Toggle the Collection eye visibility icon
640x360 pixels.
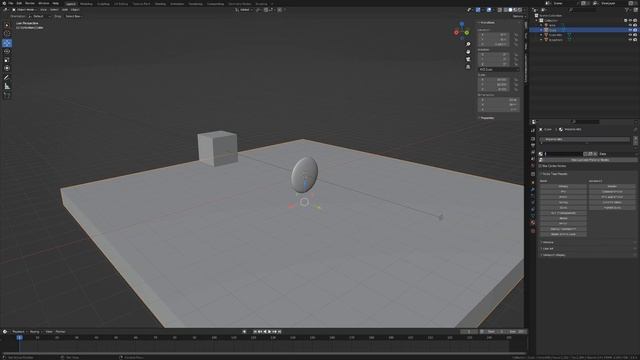tap(630, 20)
